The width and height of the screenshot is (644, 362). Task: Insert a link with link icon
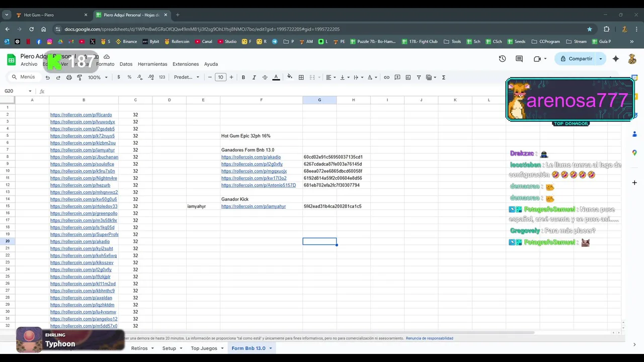point(386,77)
